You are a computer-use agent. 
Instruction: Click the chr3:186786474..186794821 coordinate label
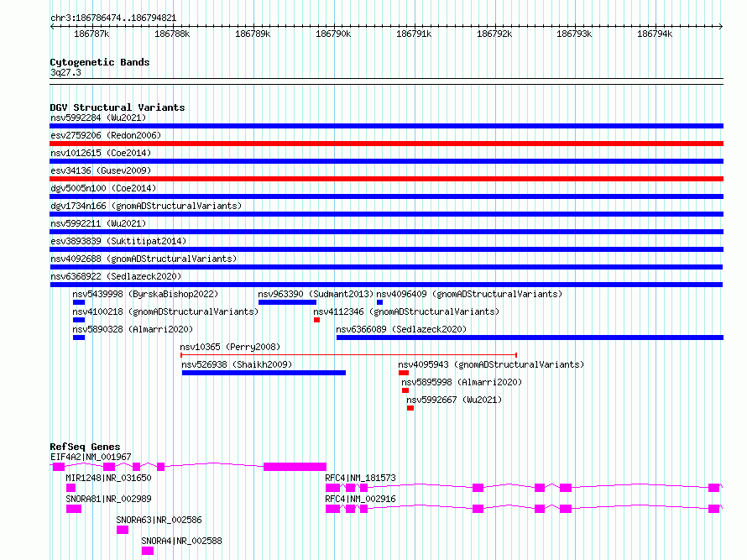[x=113, y=18]
